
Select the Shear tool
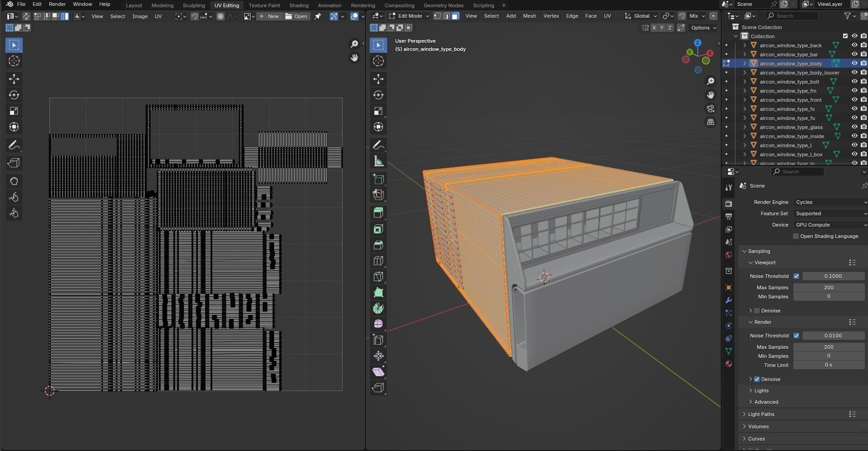click(x=378, y=372)
